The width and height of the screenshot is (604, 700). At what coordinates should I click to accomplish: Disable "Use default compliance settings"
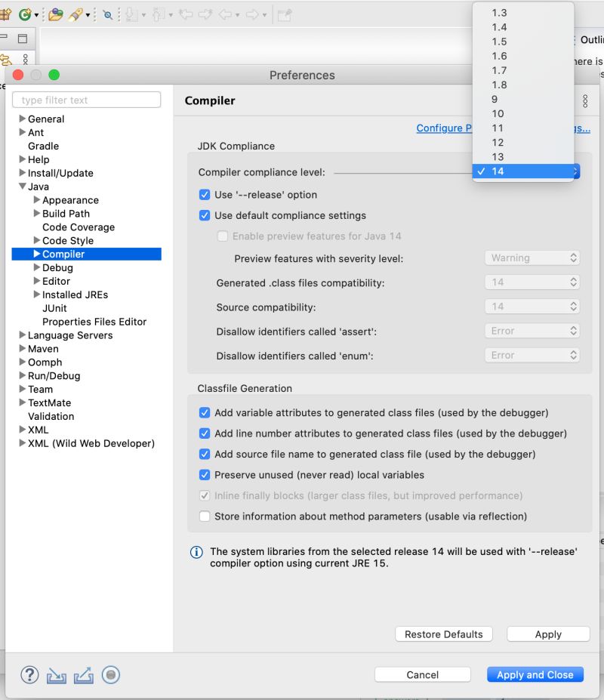tap(205, 215)
